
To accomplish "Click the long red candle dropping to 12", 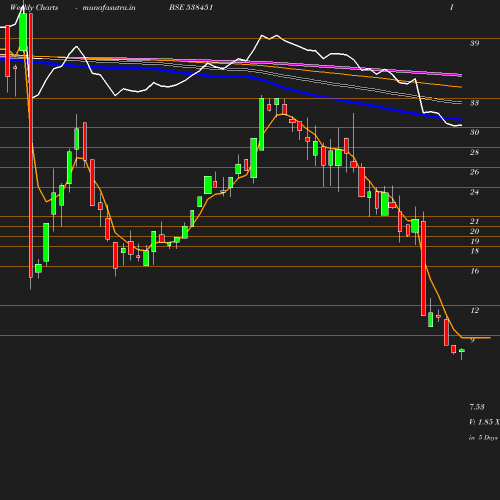I will [x=423, y=268].
